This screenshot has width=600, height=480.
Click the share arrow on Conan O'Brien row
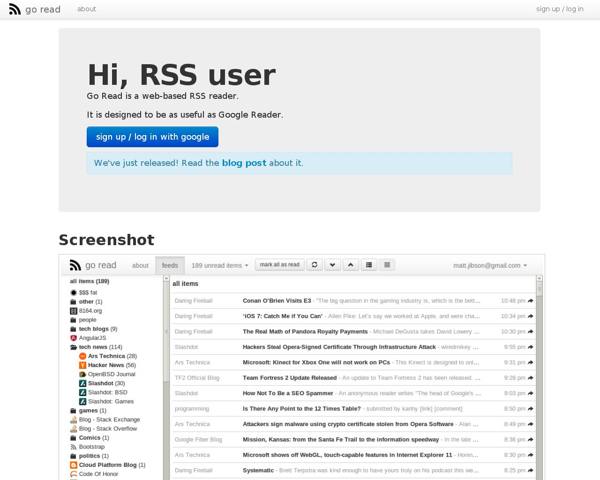coord(531,300)
